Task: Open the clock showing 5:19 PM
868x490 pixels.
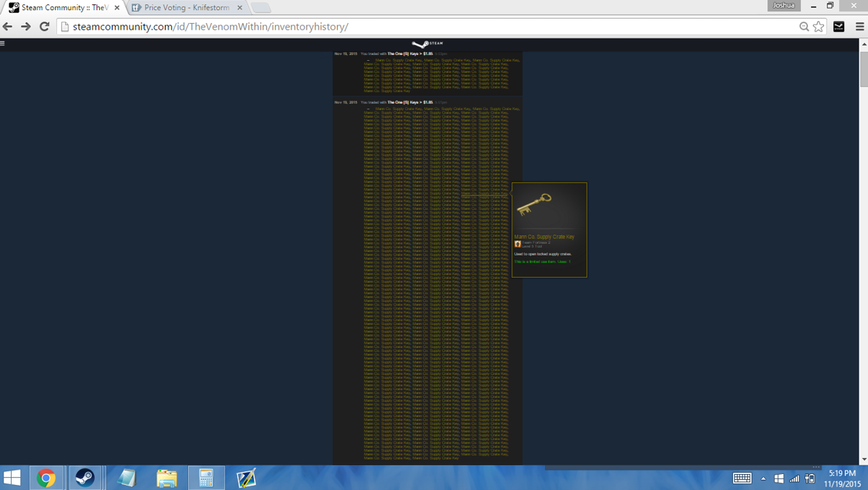Action: (x=842, y=478)
